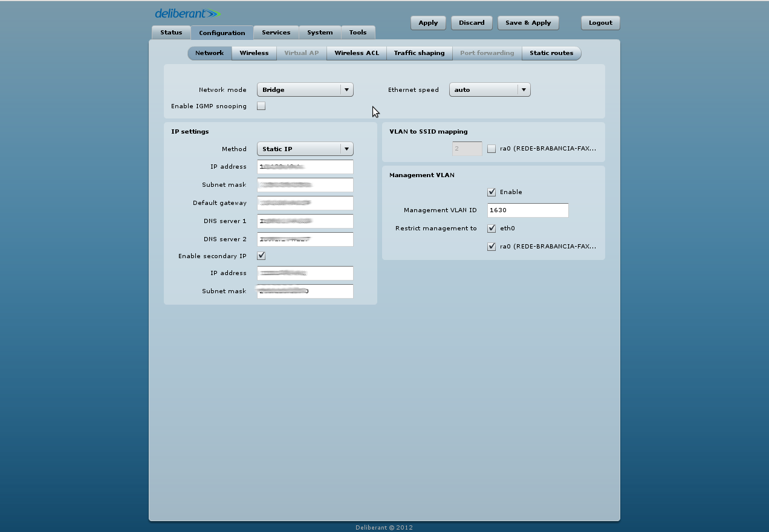Expand the Ethernet speed dropdown
The width and height of the screenshot is (769, 532).
489,89
